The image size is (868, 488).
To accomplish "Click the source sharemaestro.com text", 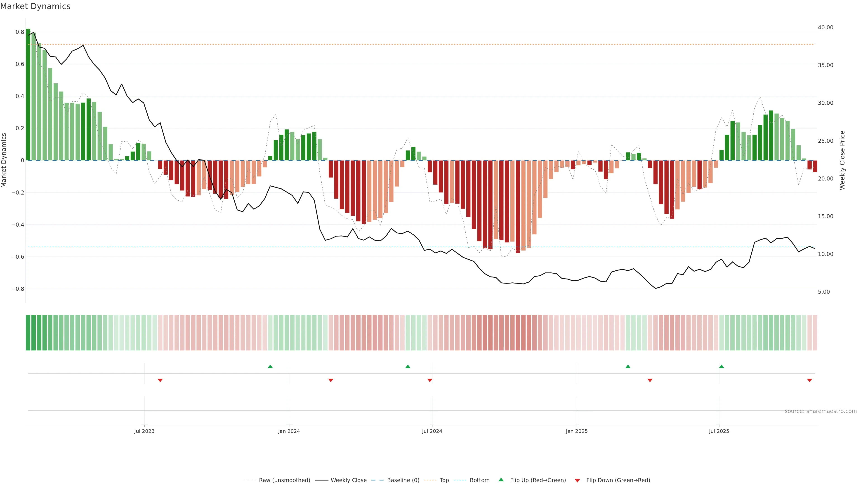I will [x=821, y=411].
